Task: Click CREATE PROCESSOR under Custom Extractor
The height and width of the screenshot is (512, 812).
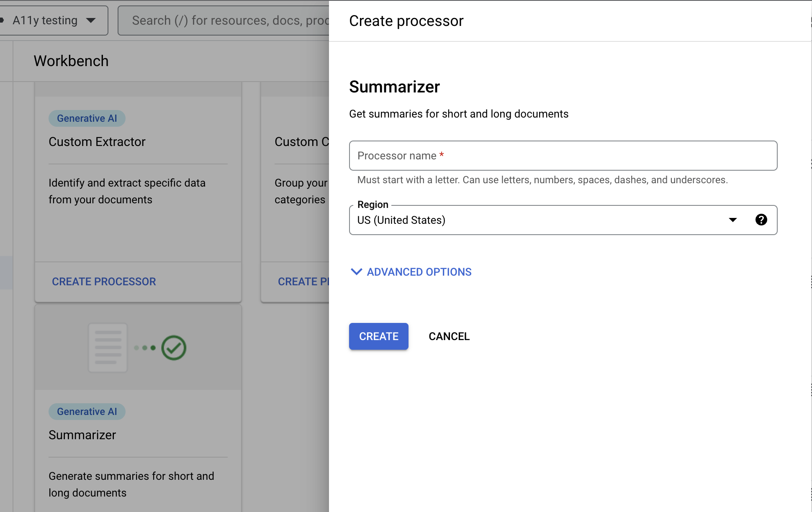Action: coord(104,281)
